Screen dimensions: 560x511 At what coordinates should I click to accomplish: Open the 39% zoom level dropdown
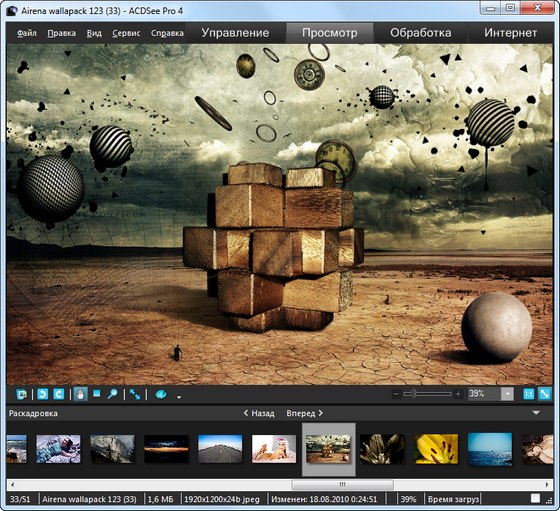pos(507,394)
